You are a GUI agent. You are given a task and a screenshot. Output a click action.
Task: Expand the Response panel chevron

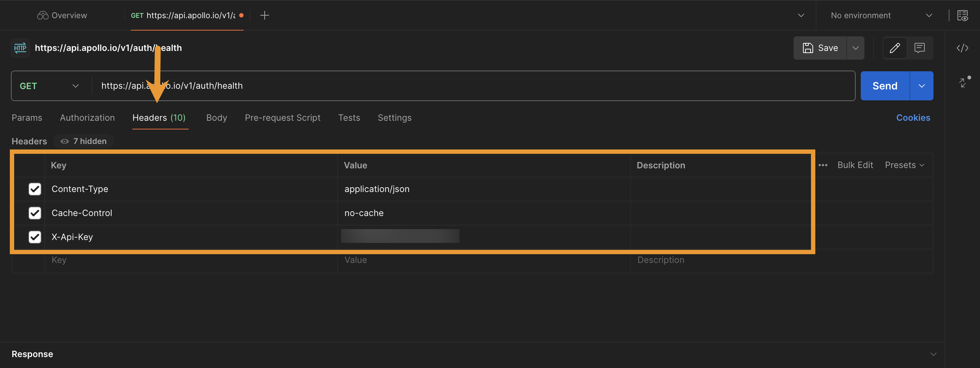pyautogui.click(x=933, y=354)
